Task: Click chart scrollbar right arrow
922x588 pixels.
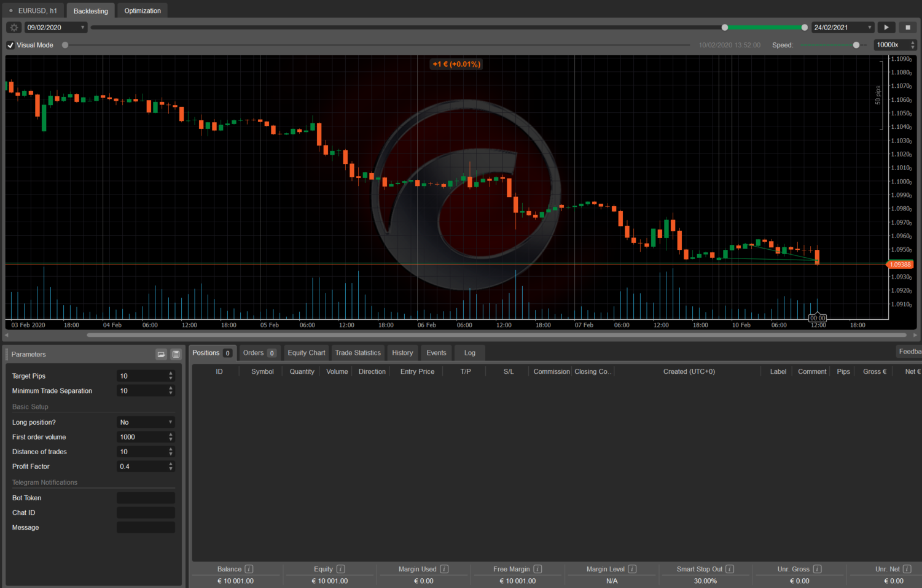Action: pyautogui.click(x=915, y=335)
